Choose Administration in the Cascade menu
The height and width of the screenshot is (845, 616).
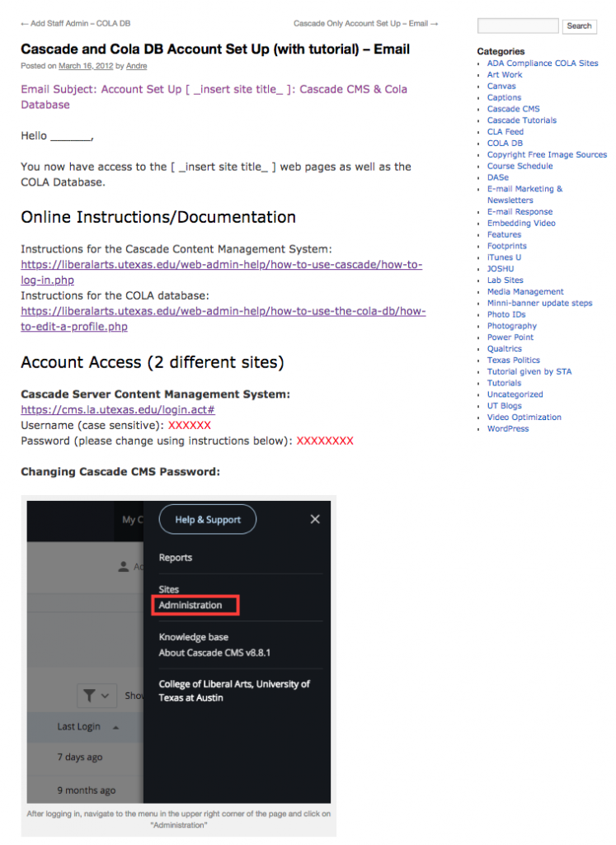pos(190,605)
